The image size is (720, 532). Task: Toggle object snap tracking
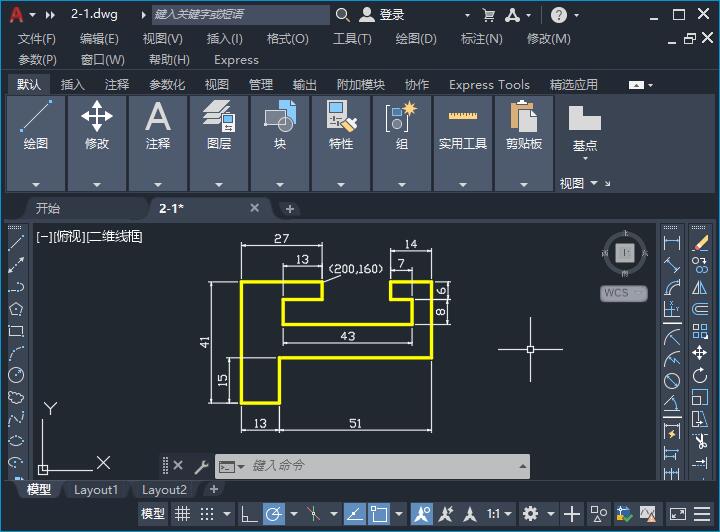[354, 514]
